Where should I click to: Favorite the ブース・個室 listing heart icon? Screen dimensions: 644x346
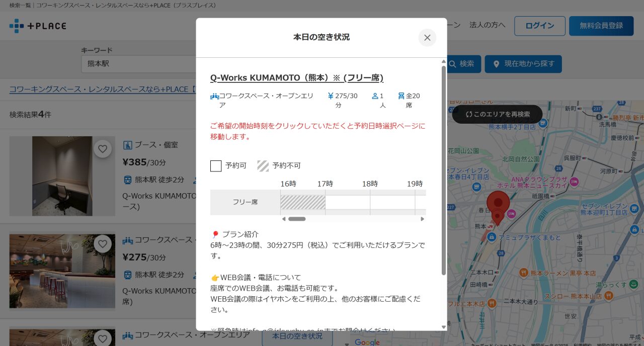click(103, 149)
